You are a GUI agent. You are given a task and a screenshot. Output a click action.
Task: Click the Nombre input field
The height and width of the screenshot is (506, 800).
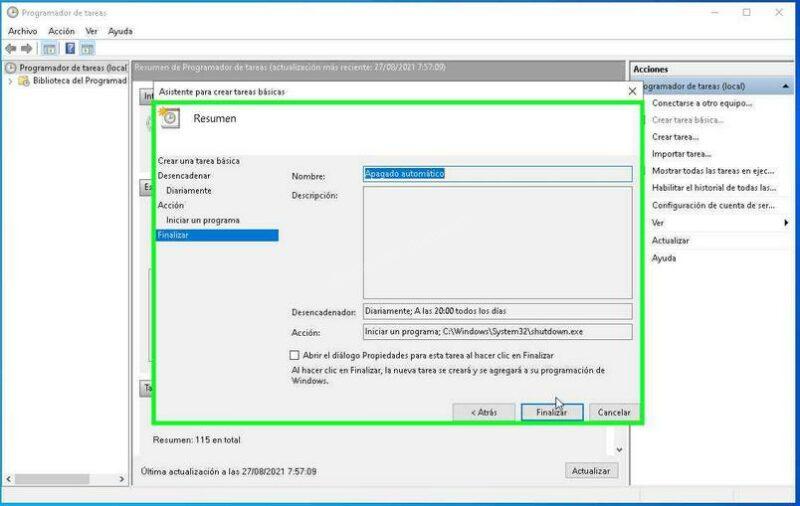click(x=497, y=174)
